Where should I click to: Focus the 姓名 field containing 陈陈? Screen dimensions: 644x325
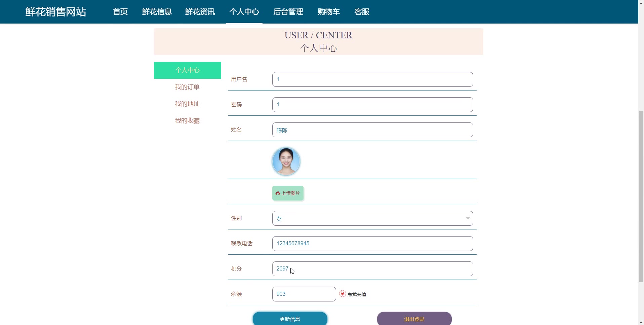373,130
